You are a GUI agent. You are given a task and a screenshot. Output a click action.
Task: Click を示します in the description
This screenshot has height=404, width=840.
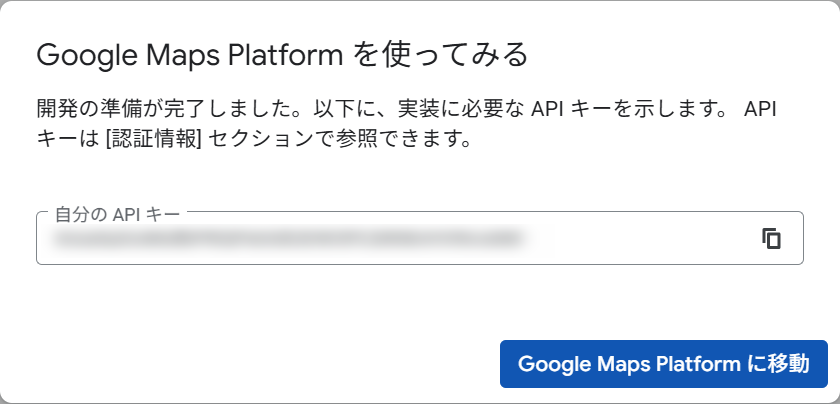pos(680,109)
